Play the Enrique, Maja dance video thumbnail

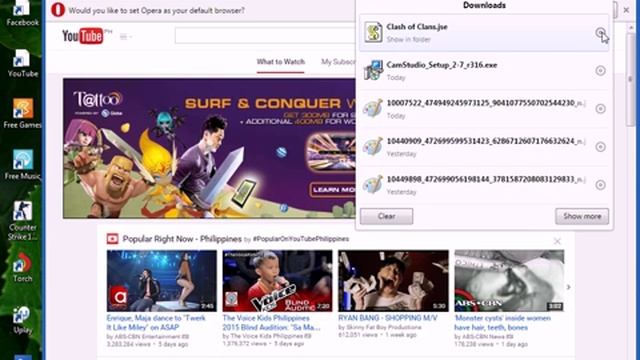pyautogui.click(x=162, y=281)
